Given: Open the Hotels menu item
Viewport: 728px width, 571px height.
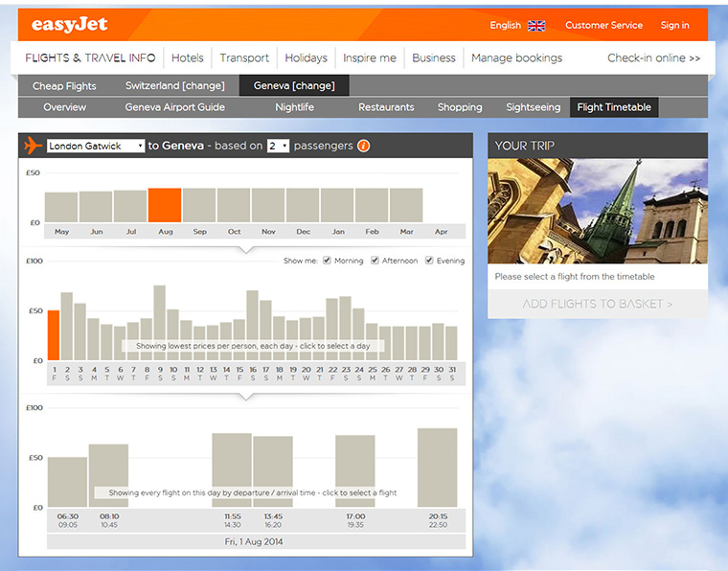Looking at the screenshot, I should click(x=188, y=58).
